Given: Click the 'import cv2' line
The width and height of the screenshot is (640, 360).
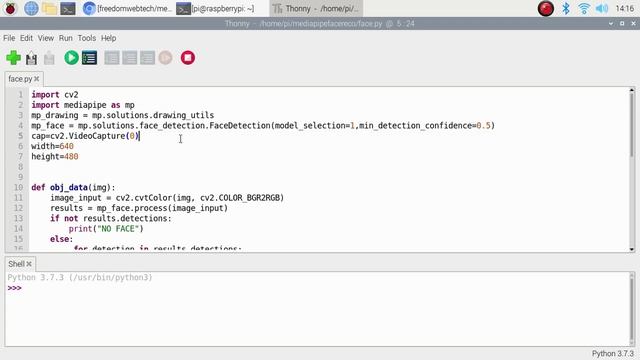Looking at the screenshot, I should click(55, 95).
